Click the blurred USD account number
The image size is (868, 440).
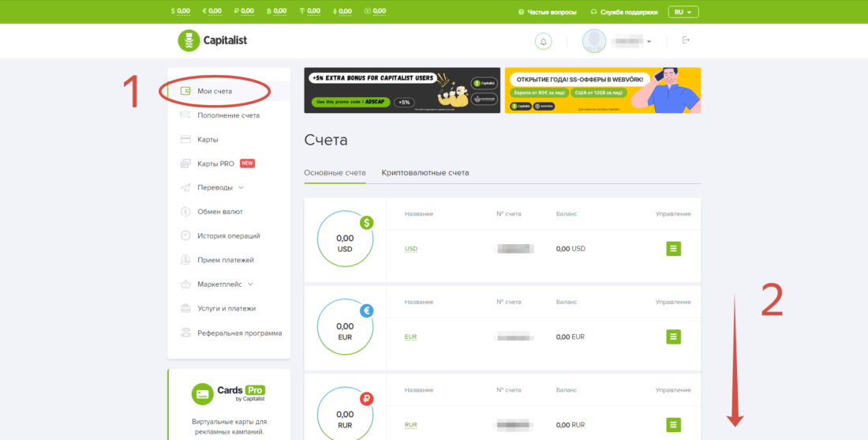(514, 249)
